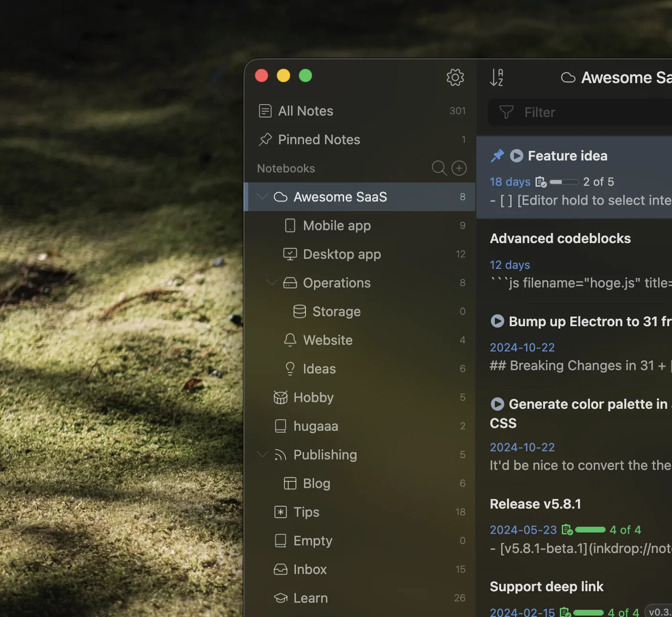
Task: Click the Awesome SaaS note list title
Action: pyautogui.click(x=626, y=77)
